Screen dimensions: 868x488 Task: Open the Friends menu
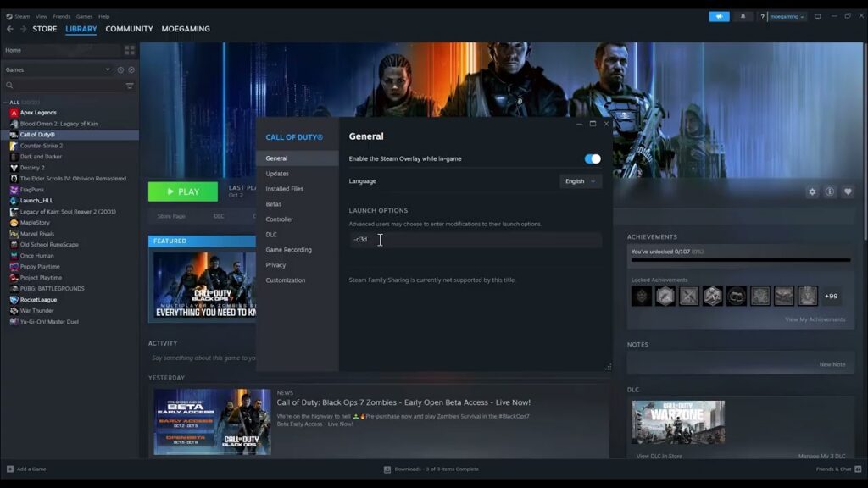click(61, 17)
